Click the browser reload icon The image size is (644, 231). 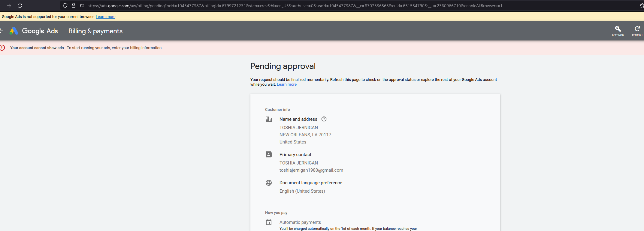click(x=20, y=6)
